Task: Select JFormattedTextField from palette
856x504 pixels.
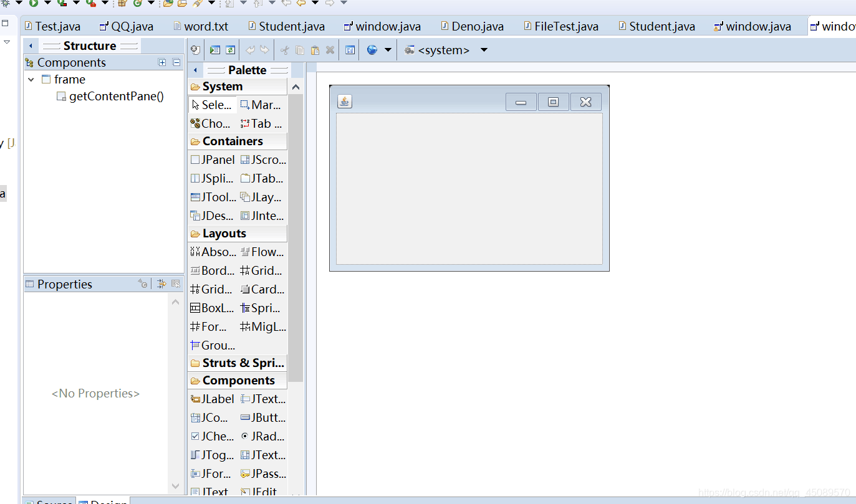Action: [212, 473]
